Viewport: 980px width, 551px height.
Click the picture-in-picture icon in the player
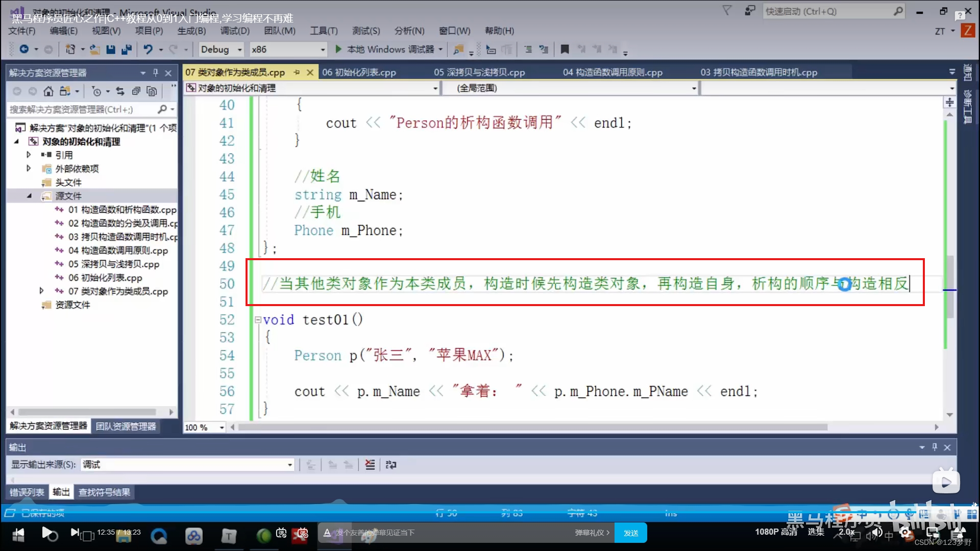(x=933, y=533)
